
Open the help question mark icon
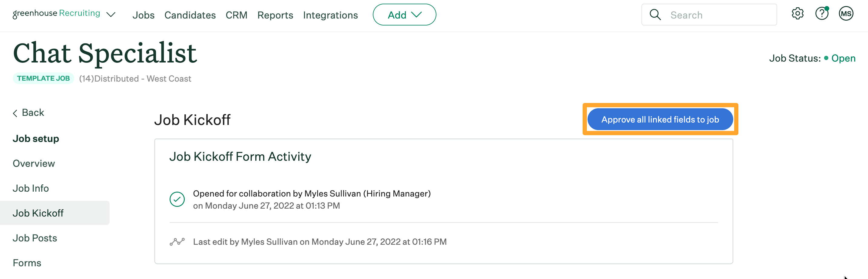[x=822, y=14]
